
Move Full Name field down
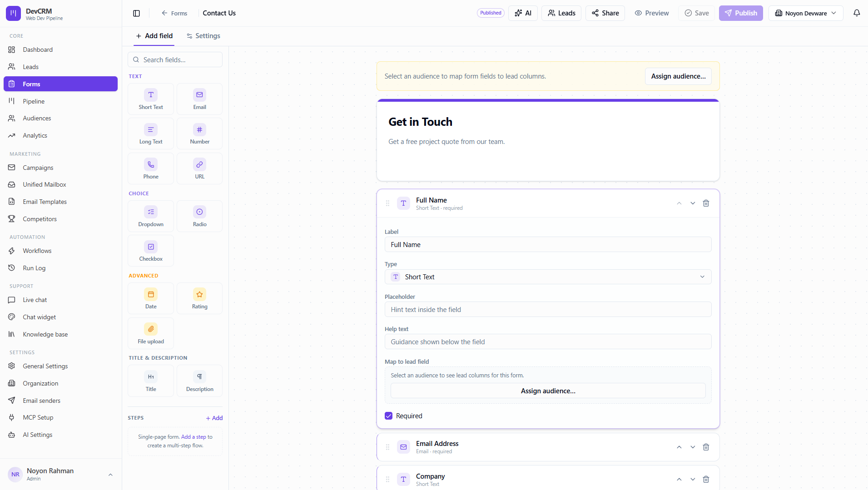click(x=693, y=203)
